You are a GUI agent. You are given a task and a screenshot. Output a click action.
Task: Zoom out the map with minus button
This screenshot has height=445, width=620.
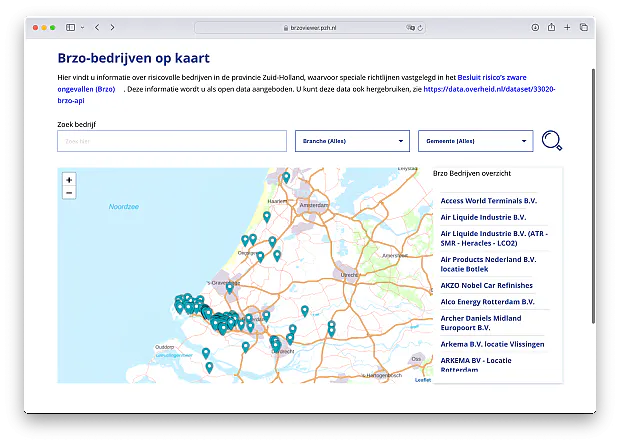point(69,193)
